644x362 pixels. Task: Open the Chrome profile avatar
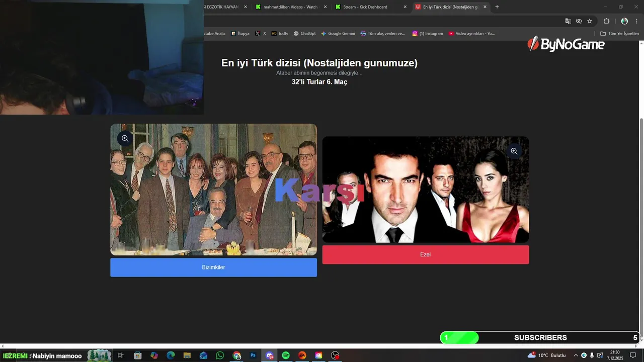624,21
